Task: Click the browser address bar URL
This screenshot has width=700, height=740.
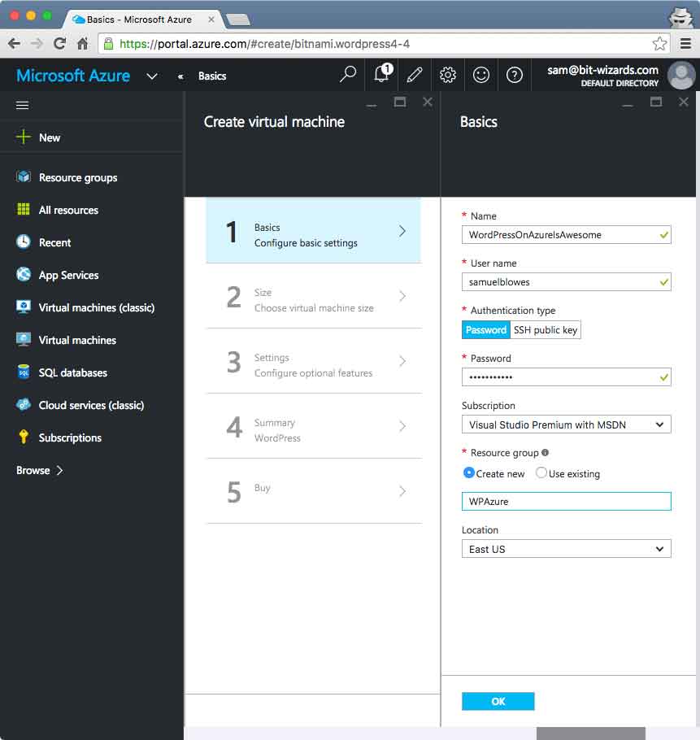Action: pos(264,44)
